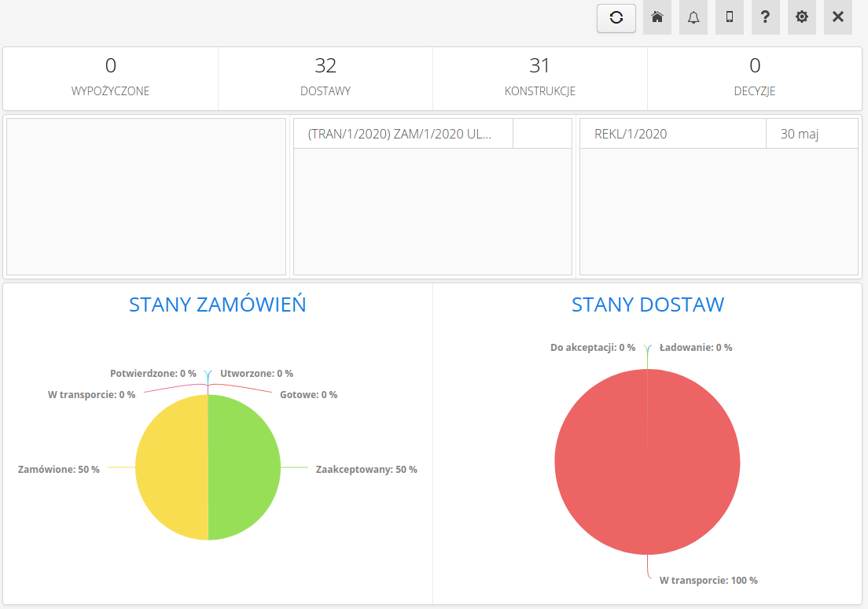Click the X close icon in toolbar
Screen dimensions: 868x609
click(x=838, y=17)
